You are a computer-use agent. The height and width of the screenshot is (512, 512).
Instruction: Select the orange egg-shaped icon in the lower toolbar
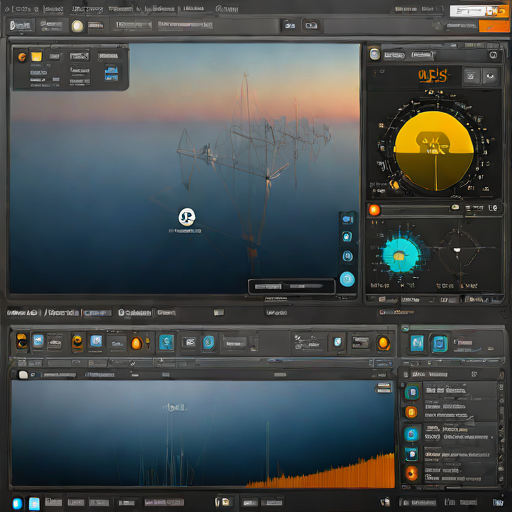pyautogui.click(x=136, y=343)
